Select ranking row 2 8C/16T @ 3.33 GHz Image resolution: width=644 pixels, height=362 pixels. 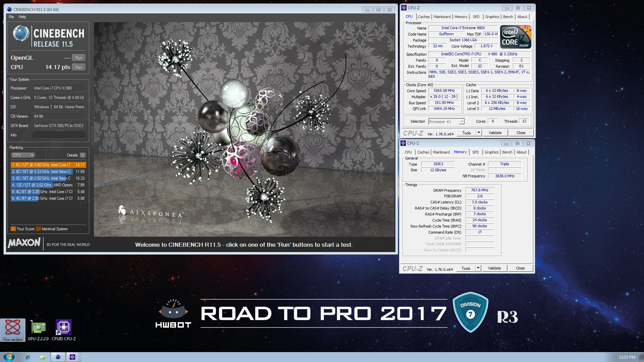(x=48, y=172)
